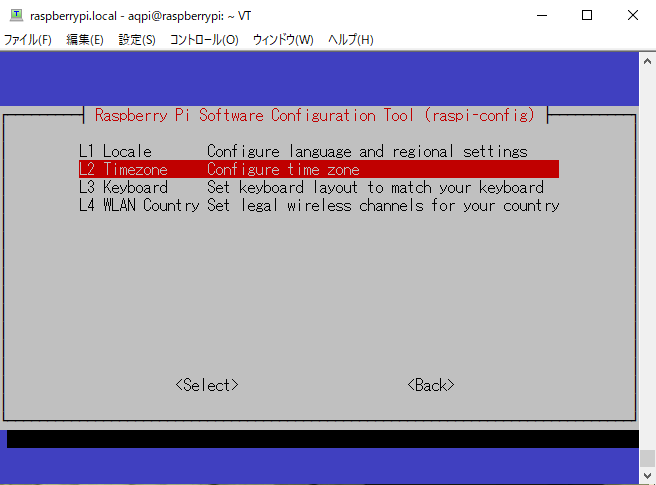This screenshot has height=485, width=656.
Task: Click the raspi-config dialog title text
Action: click(x=315, y=115)
